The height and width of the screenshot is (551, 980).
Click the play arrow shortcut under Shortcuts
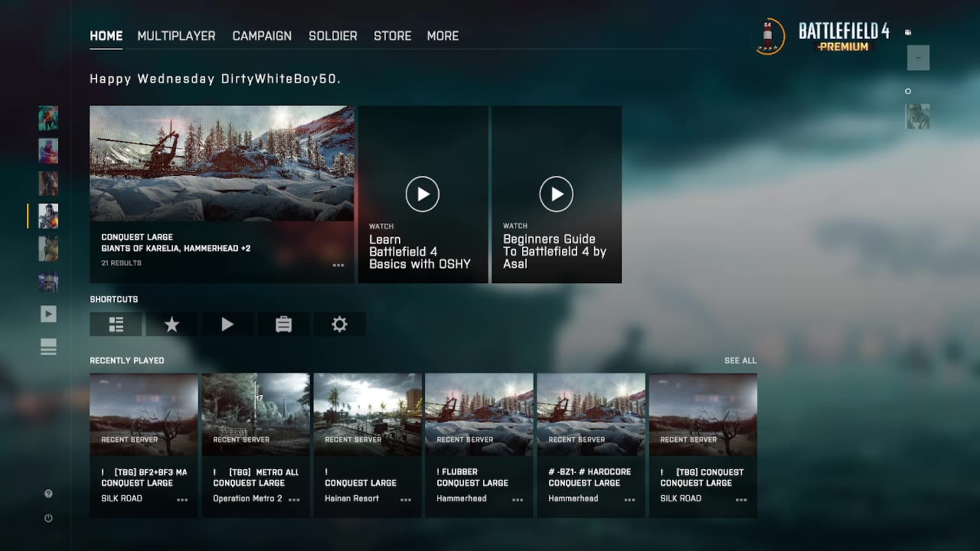point(227,324)
